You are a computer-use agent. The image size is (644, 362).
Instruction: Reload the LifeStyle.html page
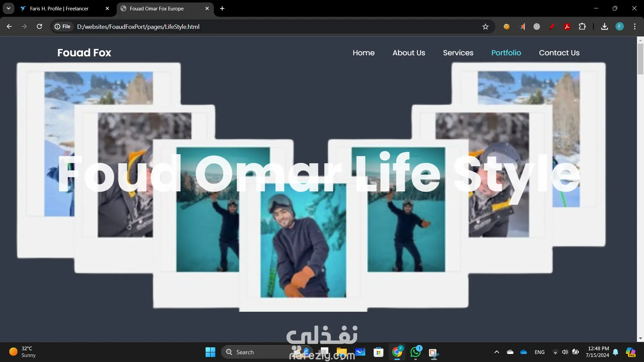click(39, 26)
